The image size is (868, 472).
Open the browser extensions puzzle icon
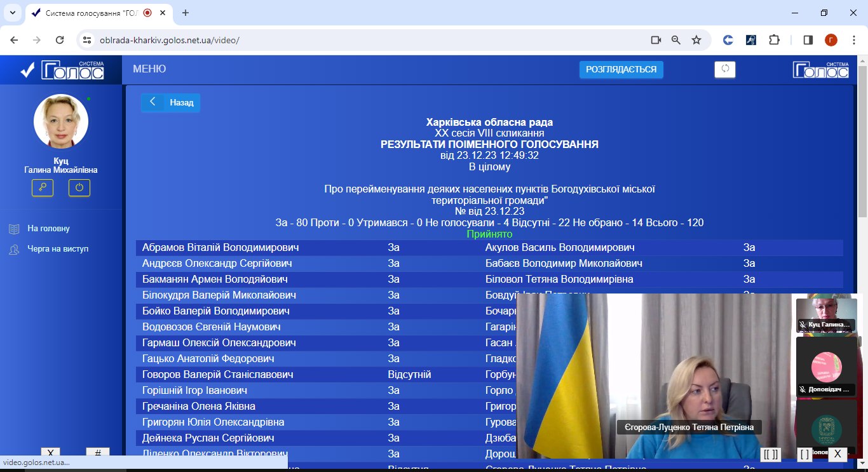click(x=774, y=40)
